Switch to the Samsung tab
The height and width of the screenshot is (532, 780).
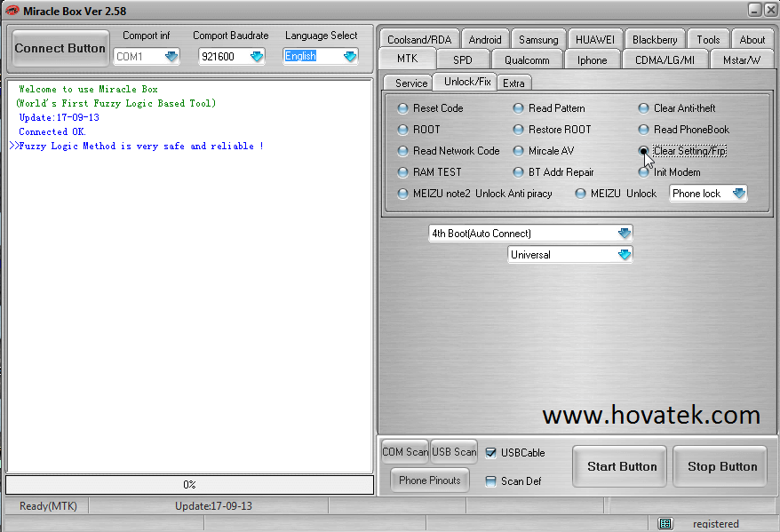pos(538,40)
